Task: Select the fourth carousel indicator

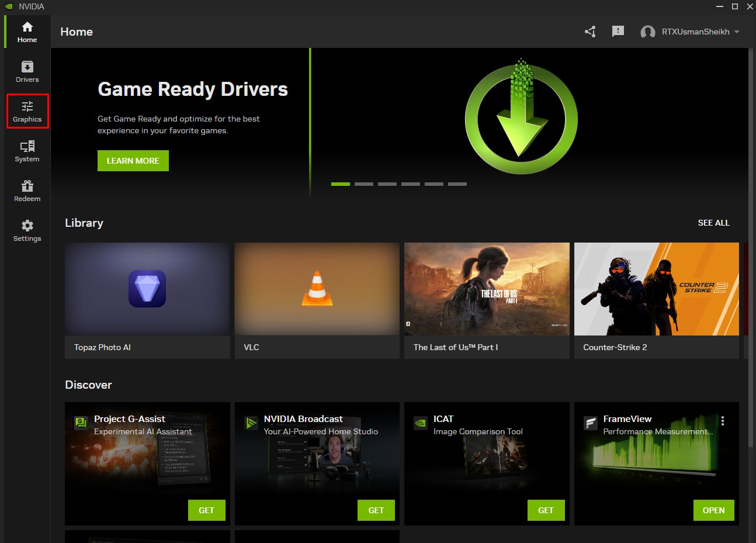Action: 411,184
